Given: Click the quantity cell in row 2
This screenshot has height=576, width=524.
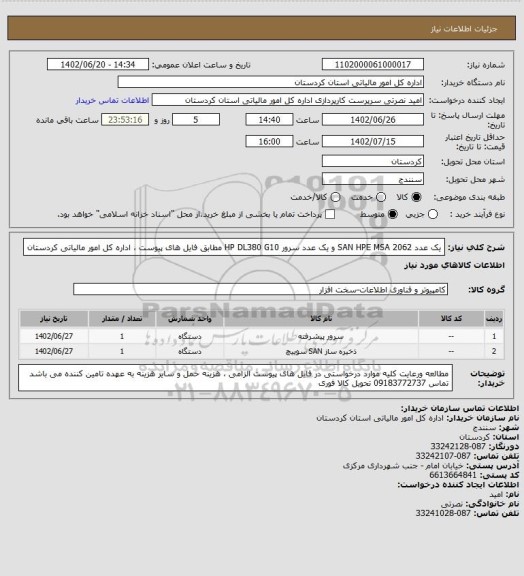Looking at the screenshot, I should [x=122, y=351].
